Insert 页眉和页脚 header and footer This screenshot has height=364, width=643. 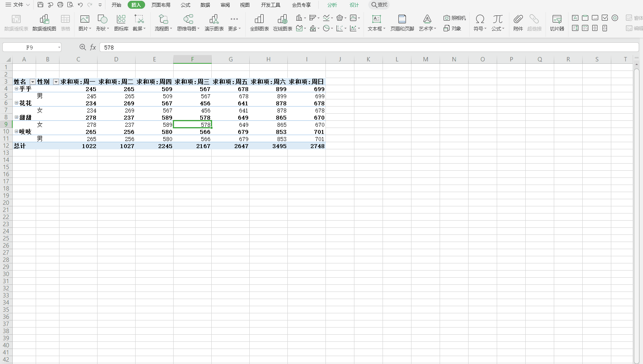point(402,23)
